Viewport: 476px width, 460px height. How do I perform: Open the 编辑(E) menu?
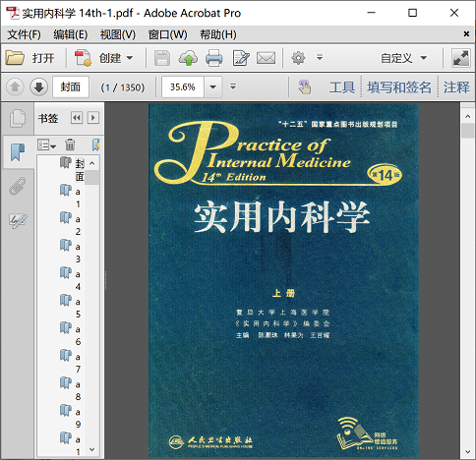(71, 34)
